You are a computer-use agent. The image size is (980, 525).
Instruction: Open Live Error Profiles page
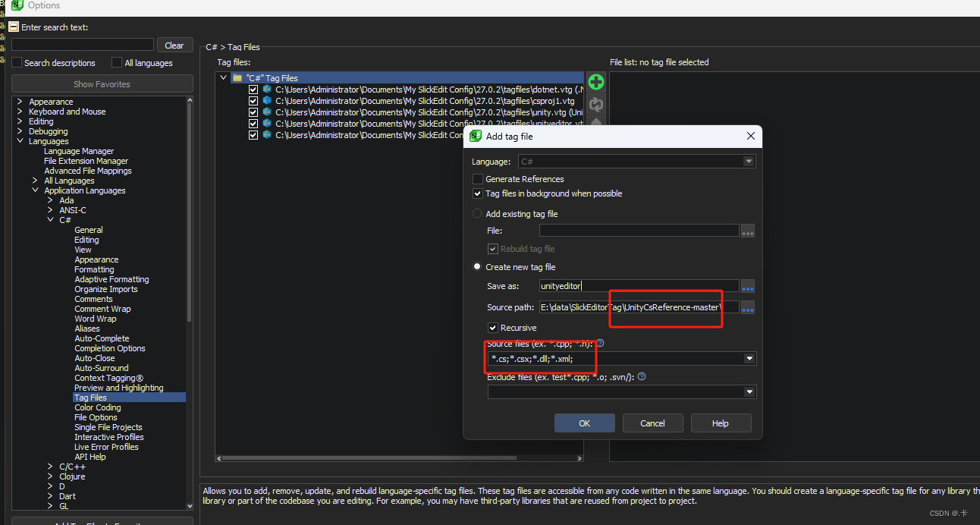pyautogui.click(x=106, y=447)
